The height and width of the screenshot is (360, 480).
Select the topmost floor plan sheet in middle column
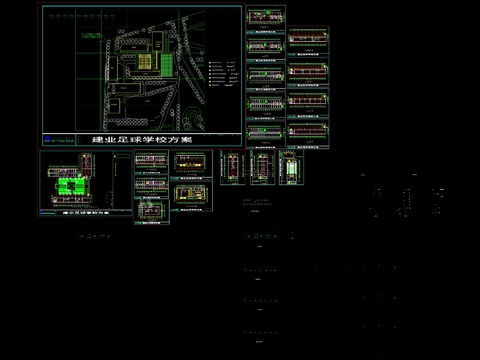[x=266, y=19]
